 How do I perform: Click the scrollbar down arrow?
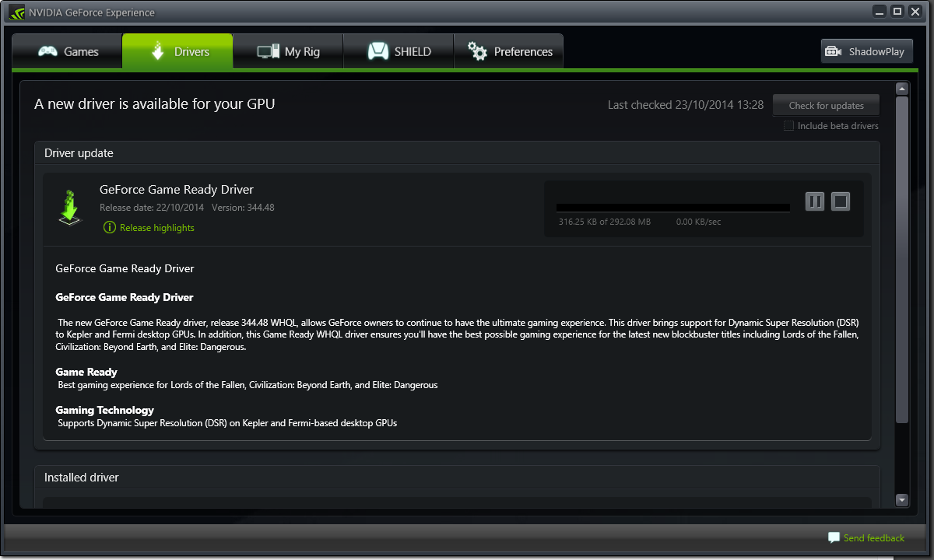[x=902, y=500]
